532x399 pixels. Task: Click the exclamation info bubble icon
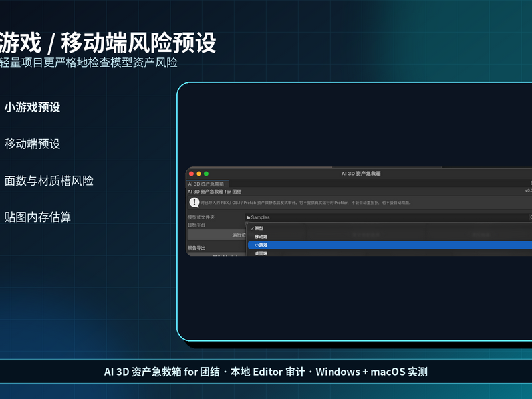(194, 203)
